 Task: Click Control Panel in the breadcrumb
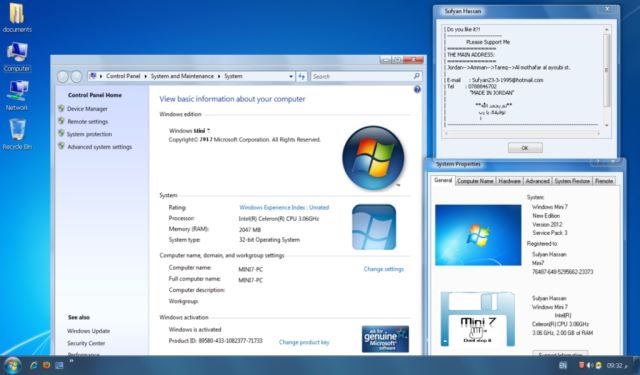123,76
